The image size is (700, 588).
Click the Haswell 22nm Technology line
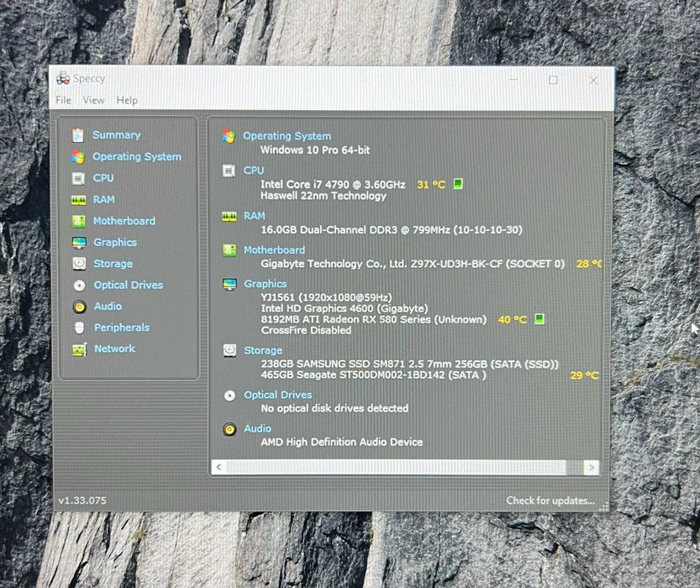click(x=324, y=196)
